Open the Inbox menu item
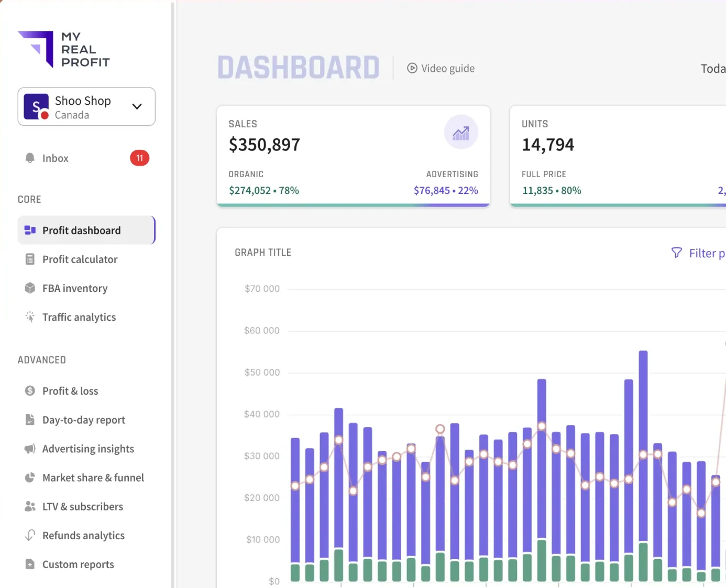This screenshot has height=588, width=726. pos(86,158)
